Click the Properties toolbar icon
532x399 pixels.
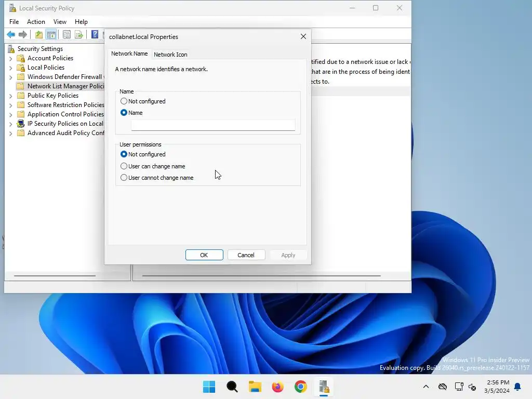(x=67, y=34)
